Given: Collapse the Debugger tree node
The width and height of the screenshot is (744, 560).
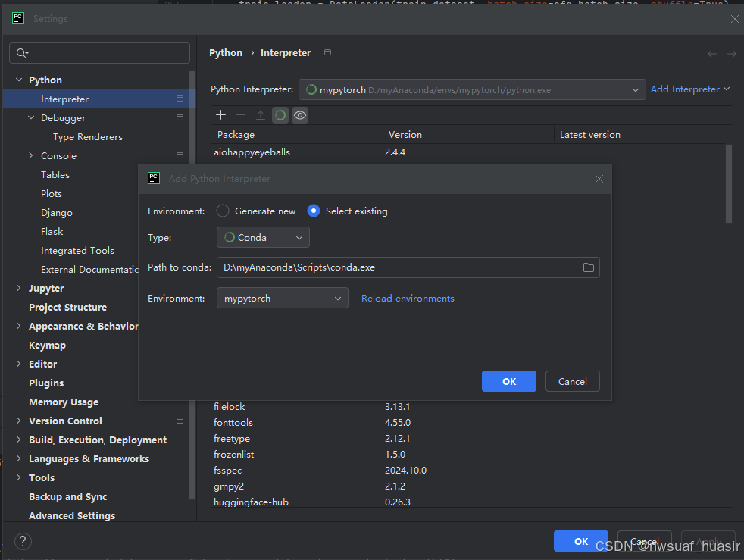Looking at the screenshot, I should click(x=31, y=117).
